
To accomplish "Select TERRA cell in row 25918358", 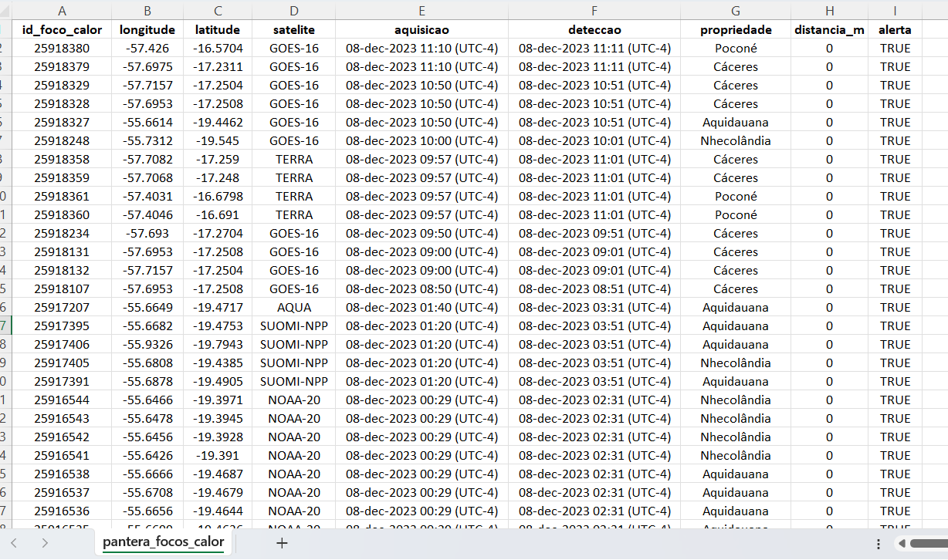I will point(294,159).
